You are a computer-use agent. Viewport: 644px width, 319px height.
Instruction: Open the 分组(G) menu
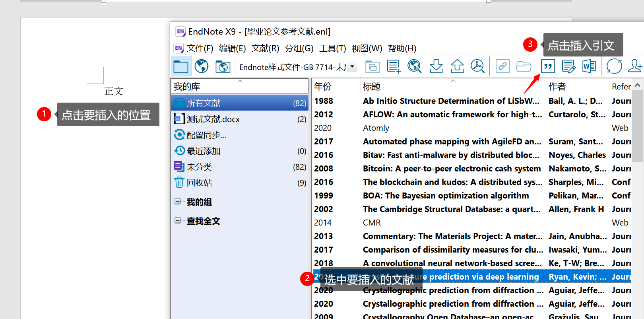pyautogui.click(x=299, y=49)
